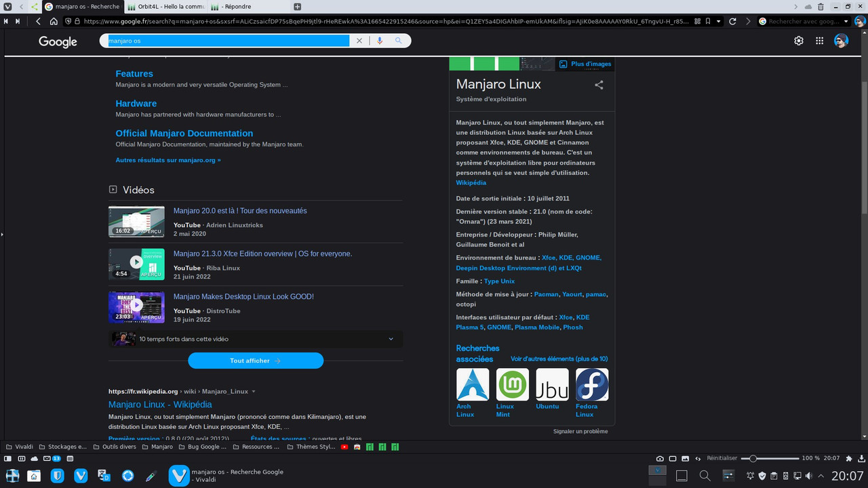Open the 'Outils divers' bookmarks folder
This screenshot has width=868, height=488.
(x=115, y=447)
